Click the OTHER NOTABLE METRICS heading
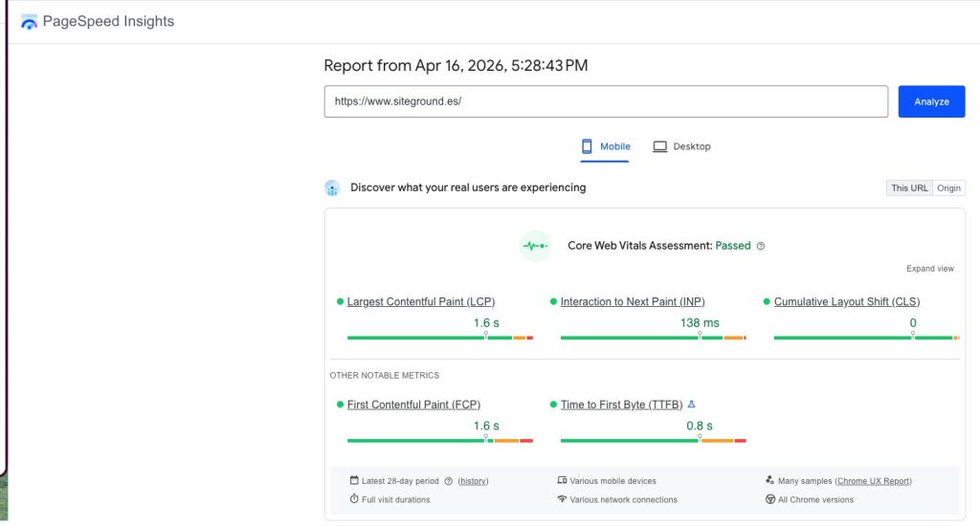Image resolution: width=980 pixels, height=526 pixels. pos(385,376)
